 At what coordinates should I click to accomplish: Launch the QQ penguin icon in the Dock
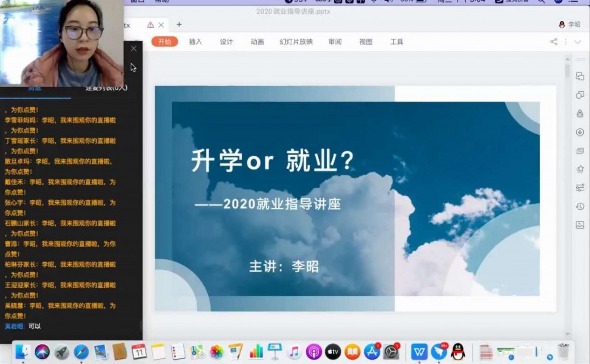pos(458,352)
